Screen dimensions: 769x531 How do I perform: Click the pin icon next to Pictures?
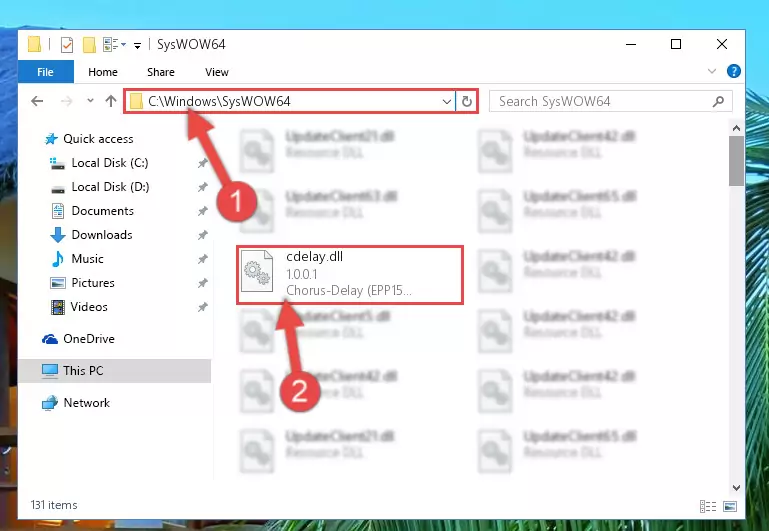pyautogui.click(x=203, y=283)
